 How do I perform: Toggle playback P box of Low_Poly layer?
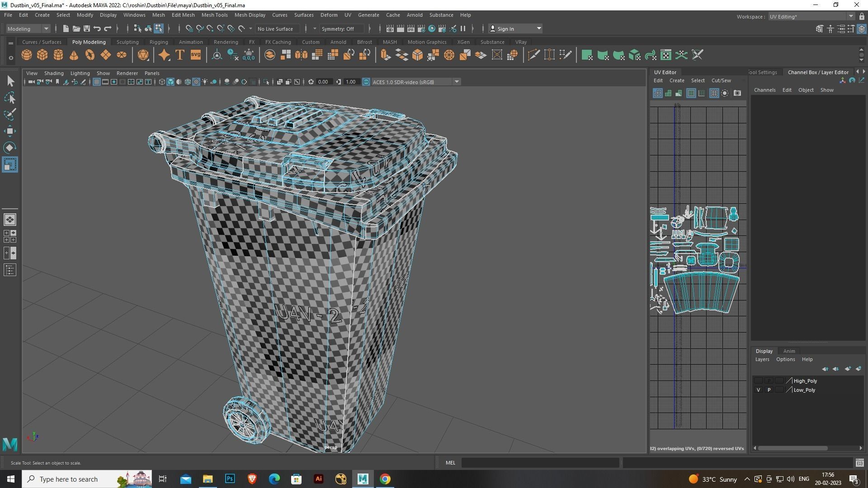point(769,390)
